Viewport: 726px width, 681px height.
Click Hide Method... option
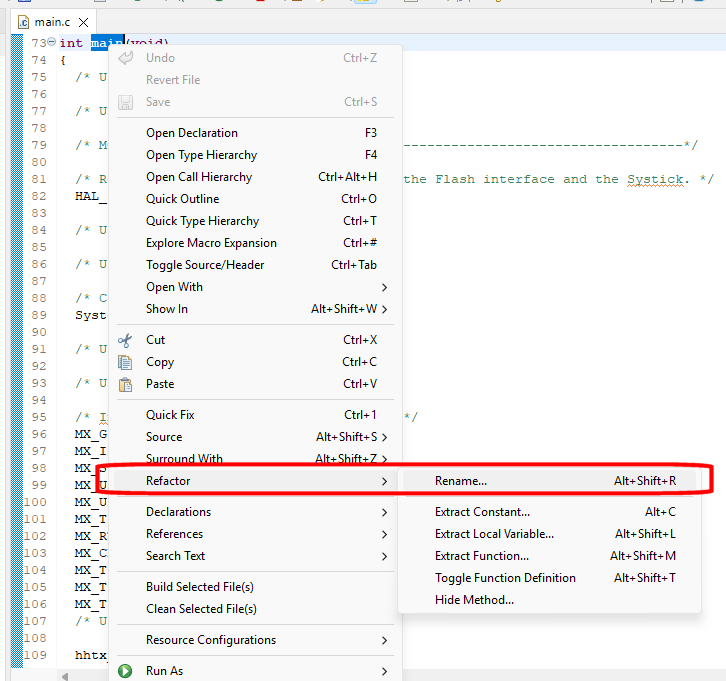pyautogui.click(x=474, y=600)
